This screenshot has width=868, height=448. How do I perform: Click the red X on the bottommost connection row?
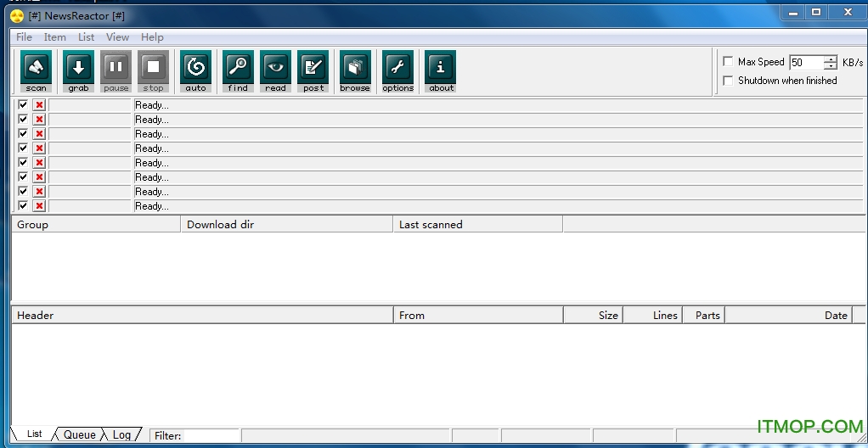coord(39,205)
